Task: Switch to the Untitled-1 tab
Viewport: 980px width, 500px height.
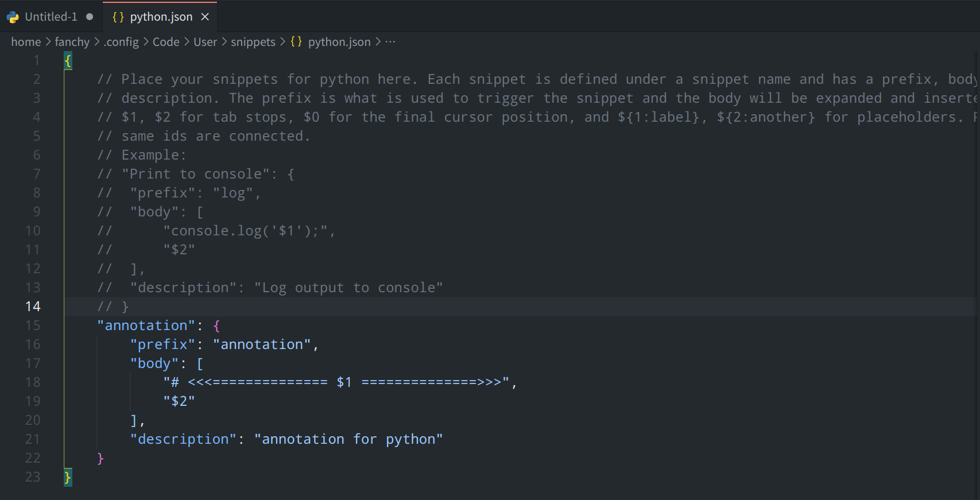Action: [x=51, y=17]
